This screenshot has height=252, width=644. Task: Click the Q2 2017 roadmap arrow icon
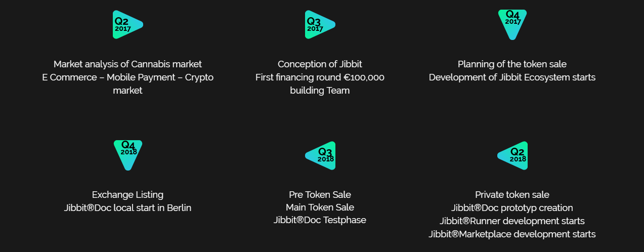[127, 25]
